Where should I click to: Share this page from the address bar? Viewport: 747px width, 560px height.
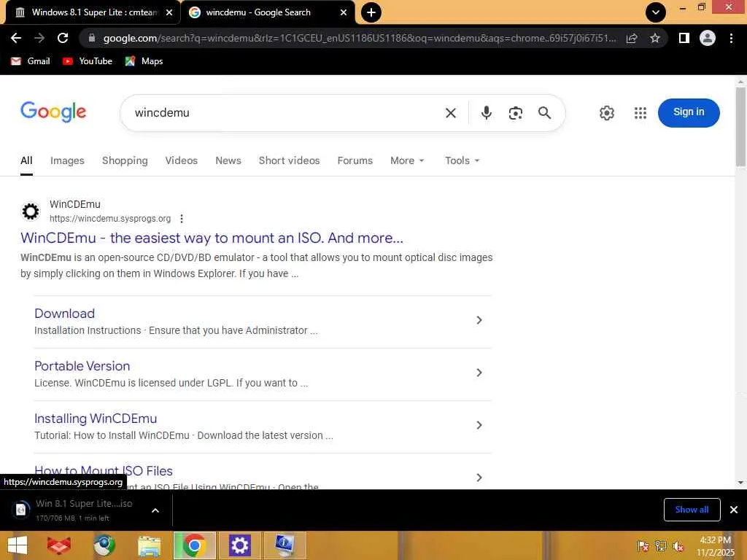pyautogui.click(x=632, y=38)
